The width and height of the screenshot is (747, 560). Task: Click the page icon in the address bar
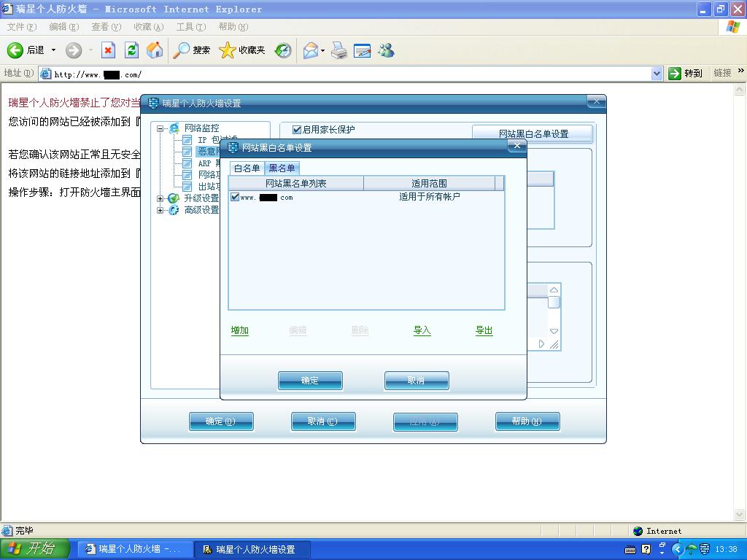pos(46,74)
